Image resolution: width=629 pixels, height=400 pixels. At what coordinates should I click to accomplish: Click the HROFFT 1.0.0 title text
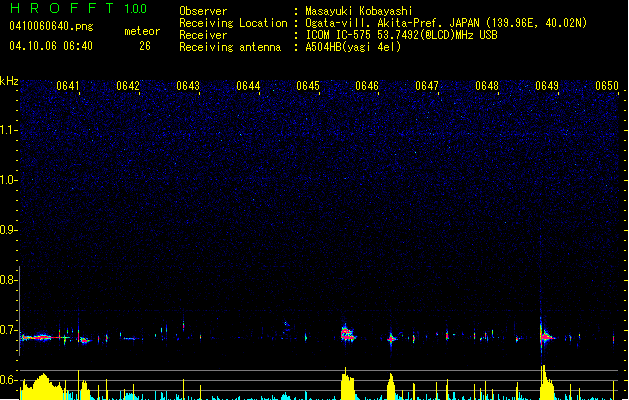click(x=78, y=8)
